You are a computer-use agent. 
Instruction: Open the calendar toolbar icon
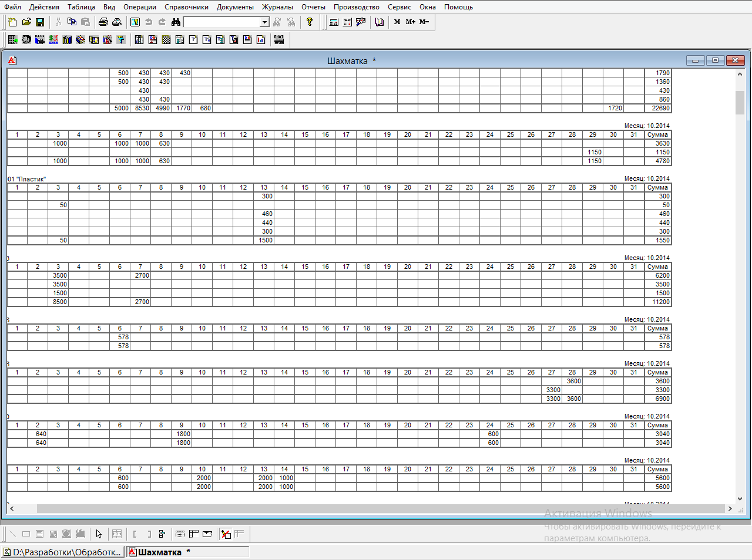tap(347, 22)
